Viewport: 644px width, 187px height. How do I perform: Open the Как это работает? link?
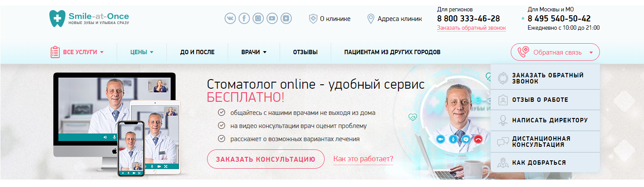(363, 159)
